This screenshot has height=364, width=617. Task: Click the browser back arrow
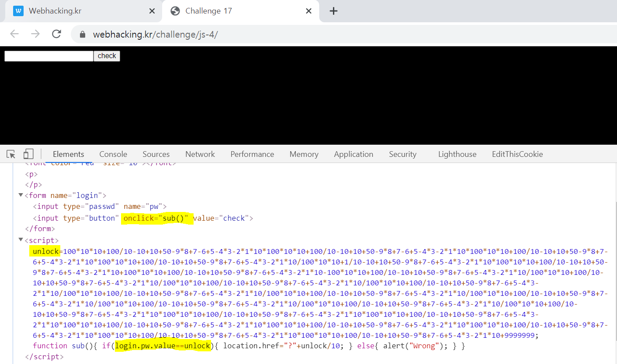[14, 34]
